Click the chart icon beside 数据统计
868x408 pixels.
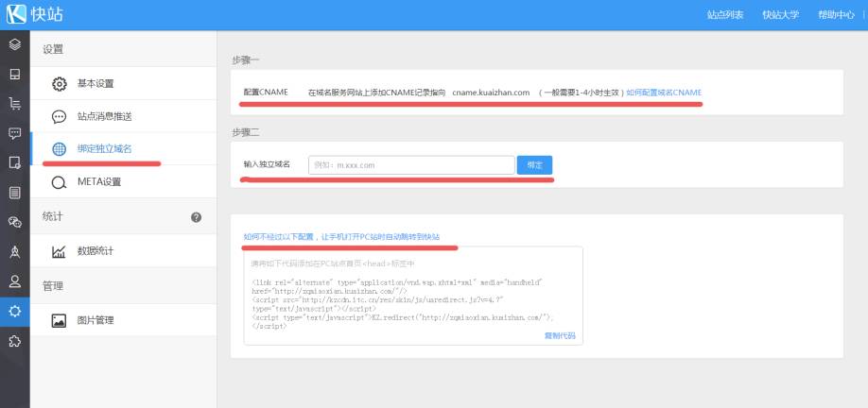click(59, 251)
